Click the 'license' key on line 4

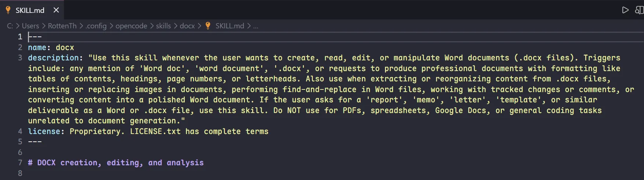[44, 131]
